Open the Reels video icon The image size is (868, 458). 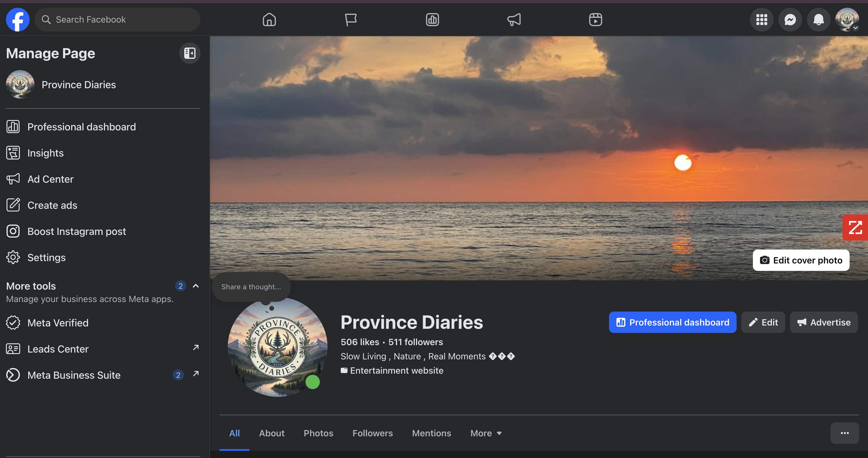pos(595,20)
